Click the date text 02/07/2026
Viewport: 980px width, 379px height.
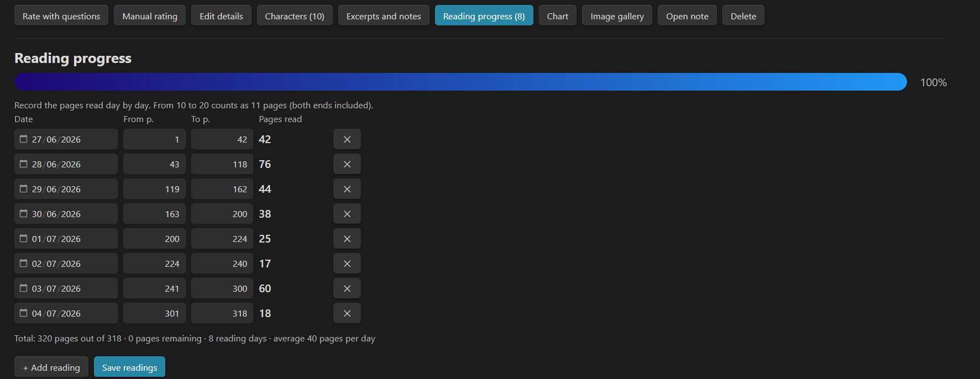(56, 264)
